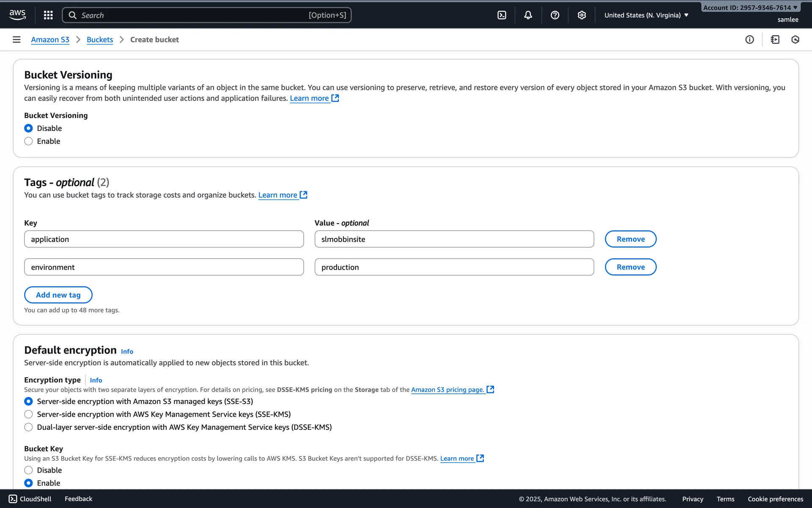Open the AWS services grid menu
The height and width of the screenshot is (508, 812).
click(48, 15)
